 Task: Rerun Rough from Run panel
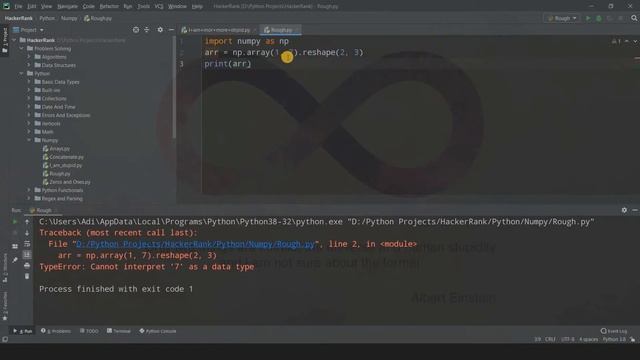(x=15, y=222)
